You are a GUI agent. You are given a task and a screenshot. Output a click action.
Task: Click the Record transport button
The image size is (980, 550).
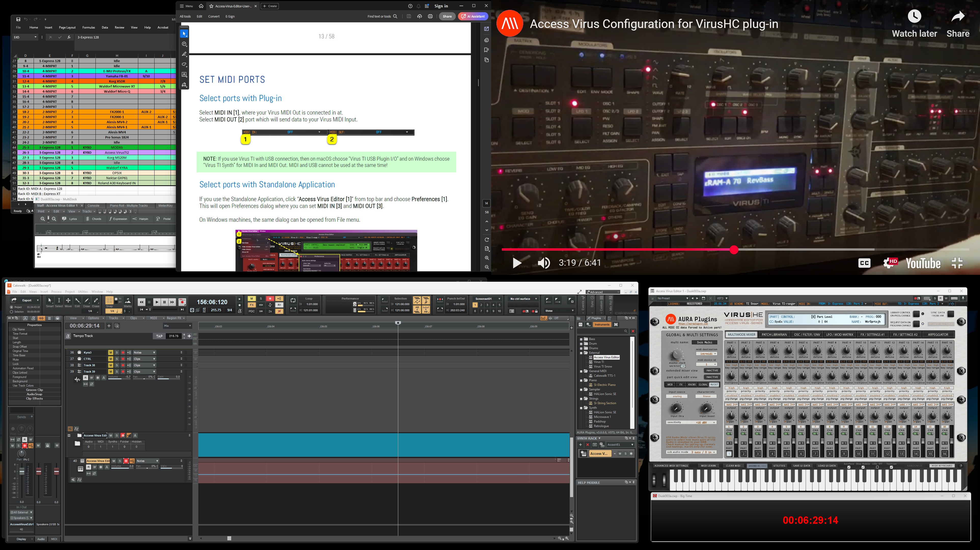pos(182,302)
